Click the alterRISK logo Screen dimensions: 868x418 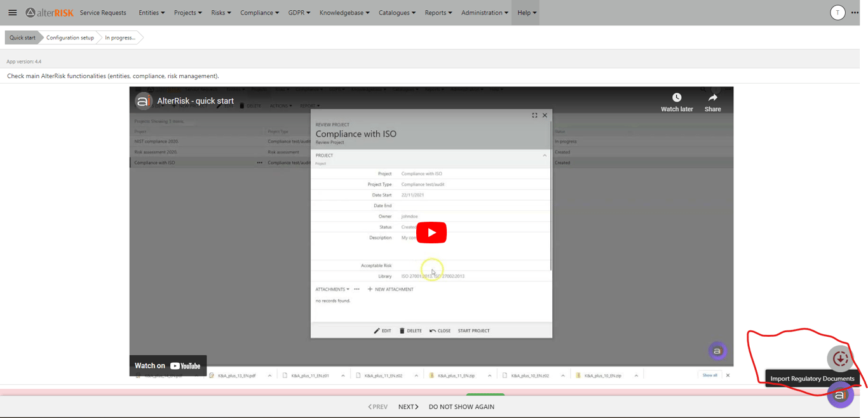tap(50, 13)
